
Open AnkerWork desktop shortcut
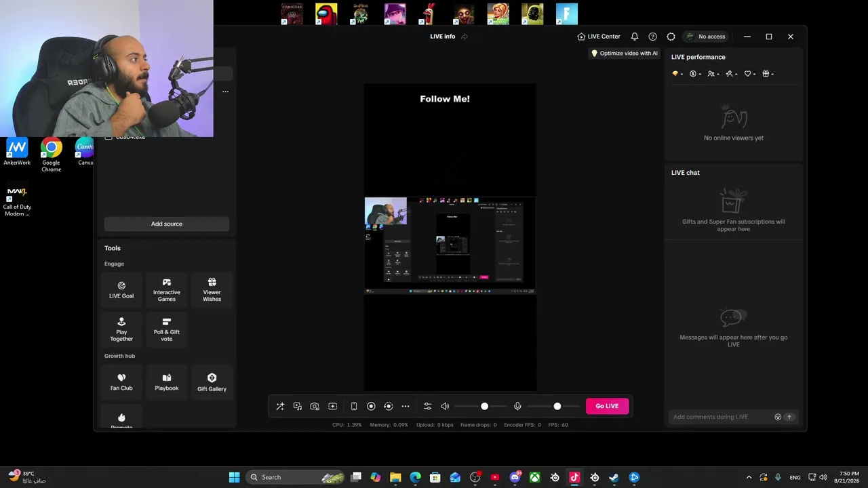[x=17, y=152]
